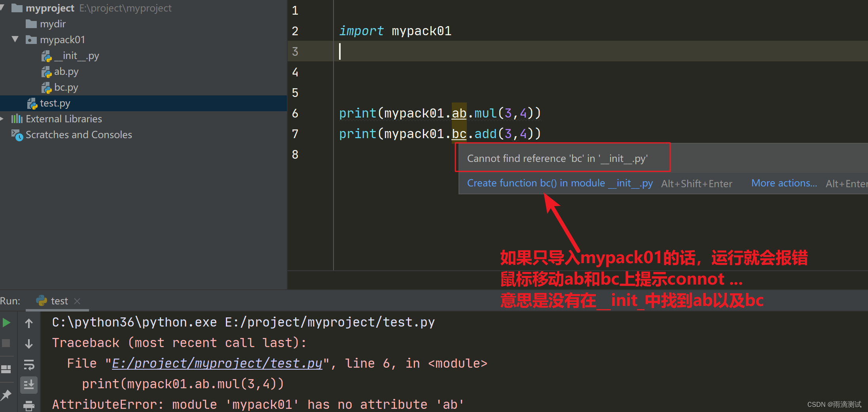The width and height of the screenshot is (868, 412).
Task: Click the Python file icon of __init__.py
Action: (47, 56)
